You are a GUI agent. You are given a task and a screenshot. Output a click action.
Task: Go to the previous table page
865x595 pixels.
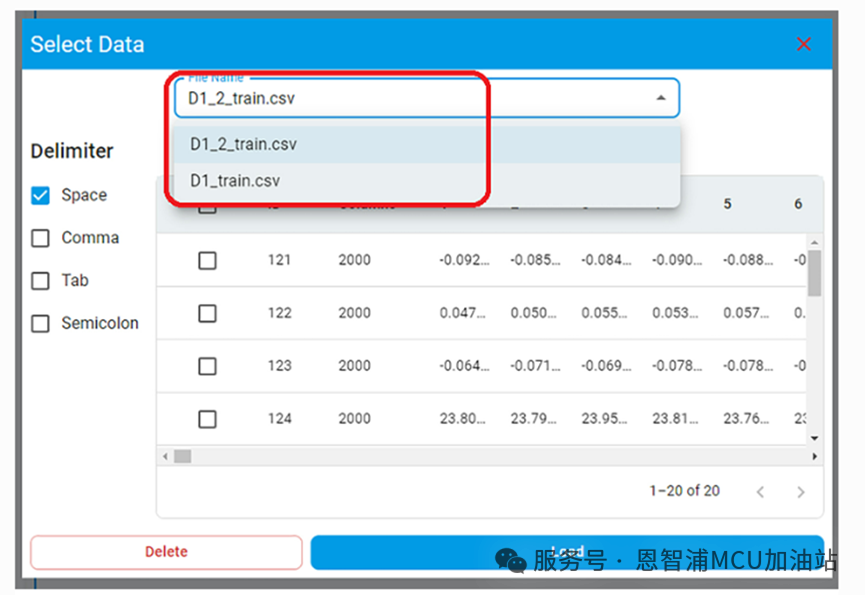(760, 492)
